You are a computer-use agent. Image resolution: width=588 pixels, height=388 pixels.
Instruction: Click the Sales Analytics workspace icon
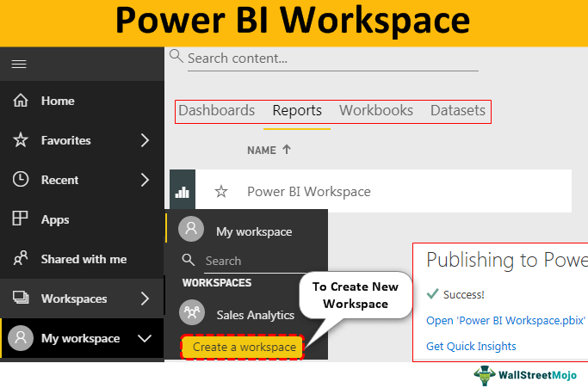191,315
